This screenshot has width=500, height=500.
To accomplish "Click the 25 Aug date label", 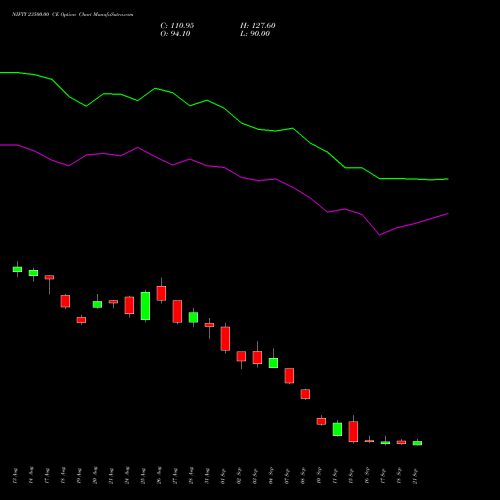I will coord(143,476).
